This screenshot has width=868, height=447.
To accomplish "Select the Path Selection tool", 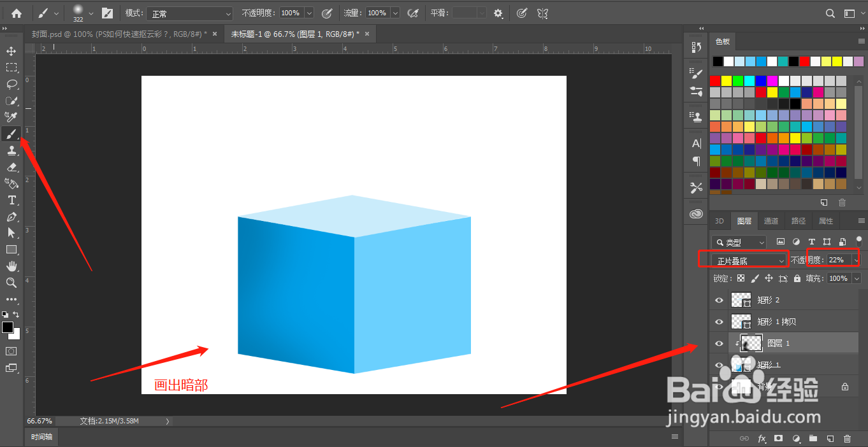I will pyautogui.click(x=11, y=233).
